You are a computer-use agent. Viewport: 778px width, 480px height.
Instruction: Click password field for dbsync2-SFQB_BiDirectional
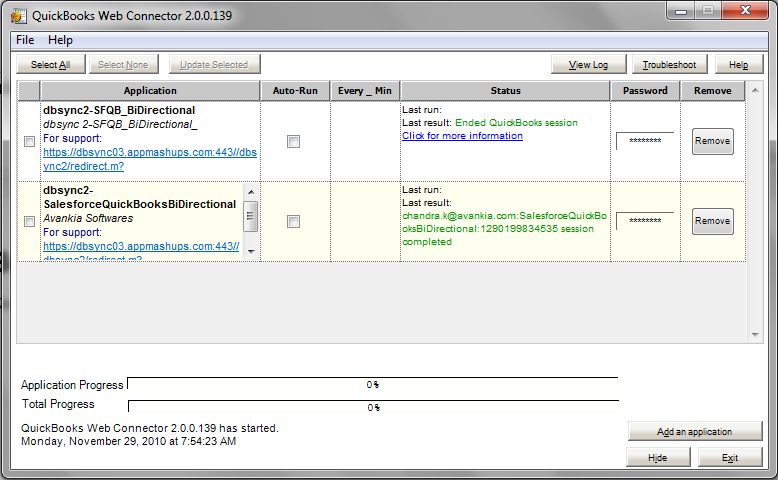pyautogui.click(x=644, y=142)
